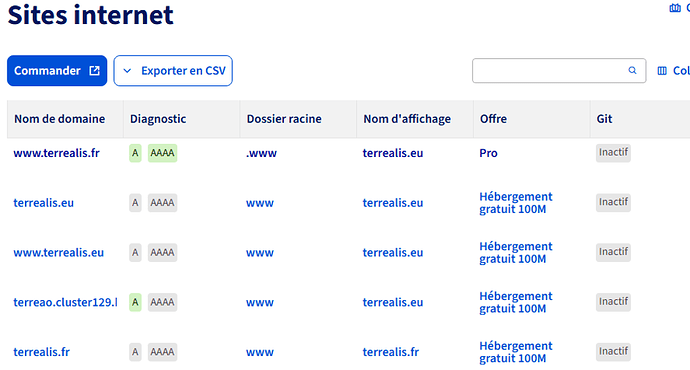This screenshot has height=370, width=690.
Task: Click the Pro offer in www.terrealis.fr row
Action: point(488,153)
